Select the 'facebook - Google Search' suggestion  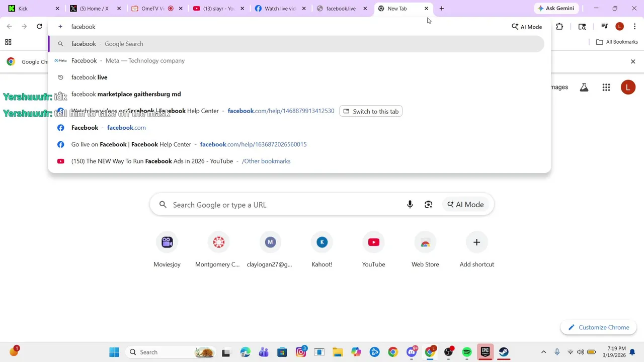pos(296,44)
